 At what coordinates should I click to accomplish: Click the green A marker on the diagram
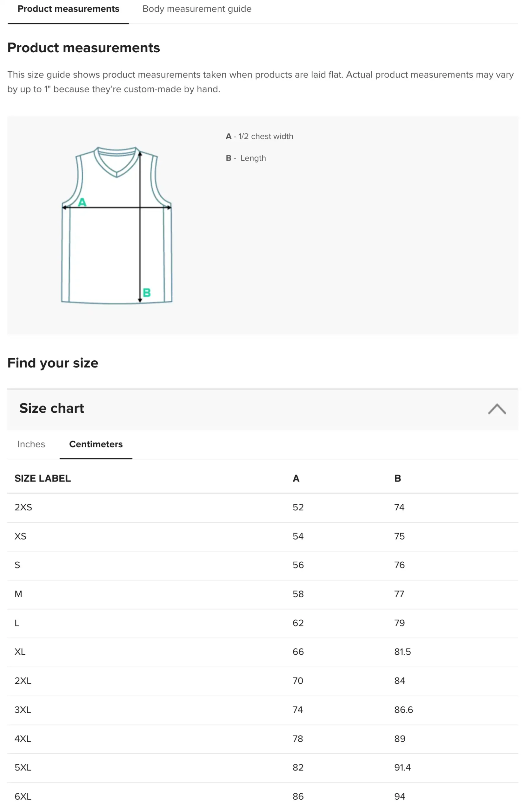click(82, 202)
